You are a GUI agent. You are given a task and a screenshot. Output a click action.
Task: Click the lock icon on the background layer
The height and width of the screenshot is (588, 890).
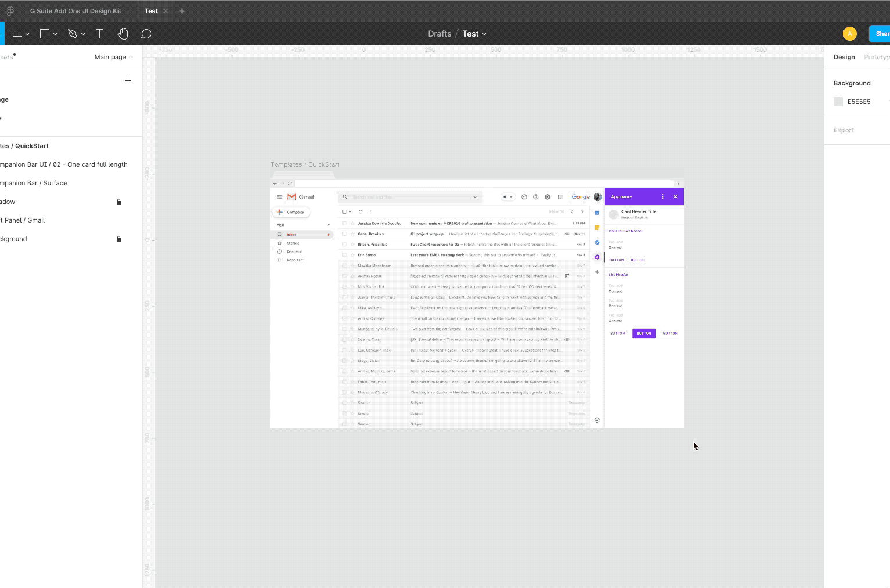[x=119, y=239]
